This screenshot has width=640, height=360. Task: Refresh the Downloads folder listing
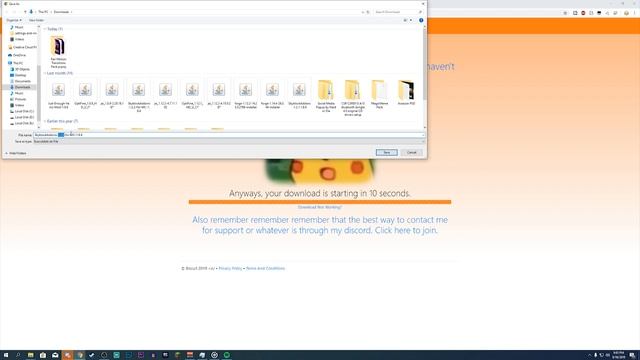coord(368,12)
